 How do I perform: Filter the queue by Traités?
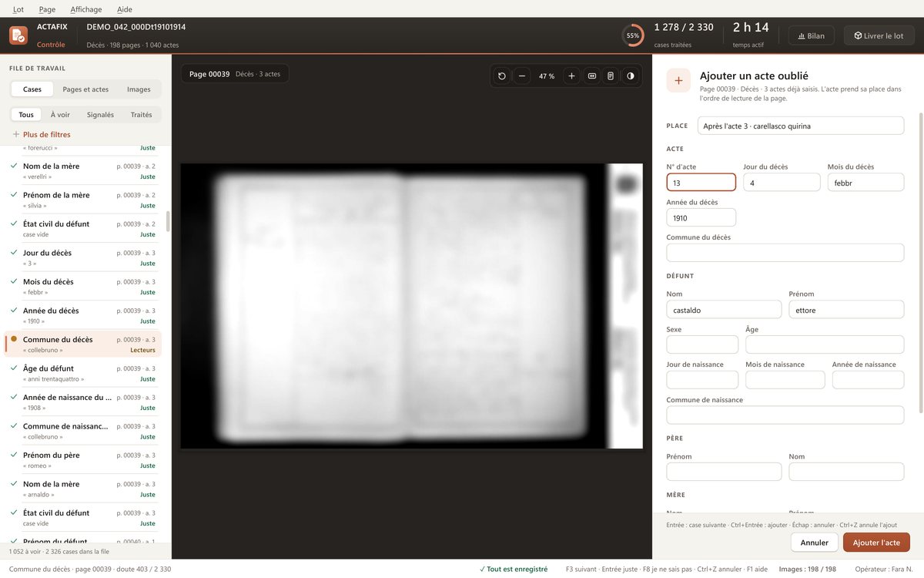(x=141, y=115)
